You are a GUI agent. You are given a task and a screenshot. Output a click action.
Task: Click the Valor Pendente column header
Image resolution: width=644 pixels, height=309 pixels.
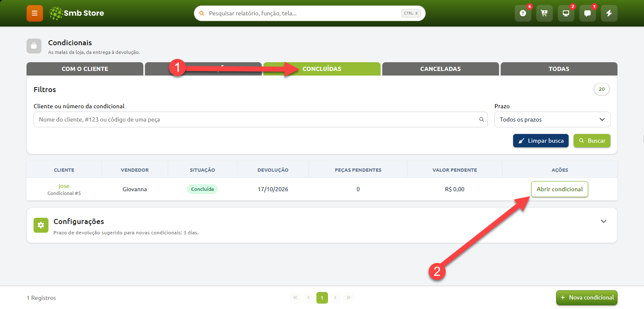coord(455,170)
